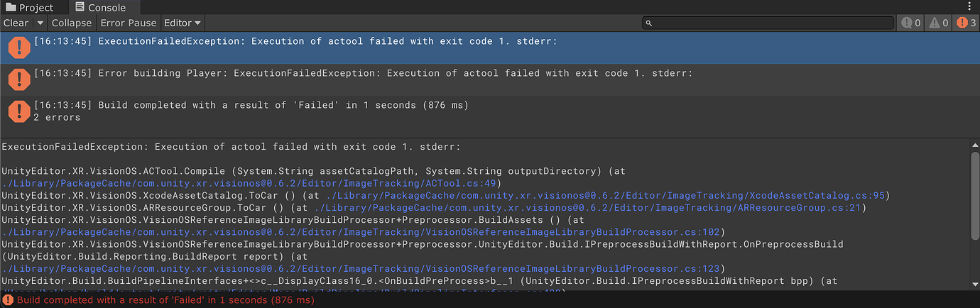Open the Clear options dropdown arrow
Screen dimensions: 980x308
pyautogui.click(x=40, y=23)
